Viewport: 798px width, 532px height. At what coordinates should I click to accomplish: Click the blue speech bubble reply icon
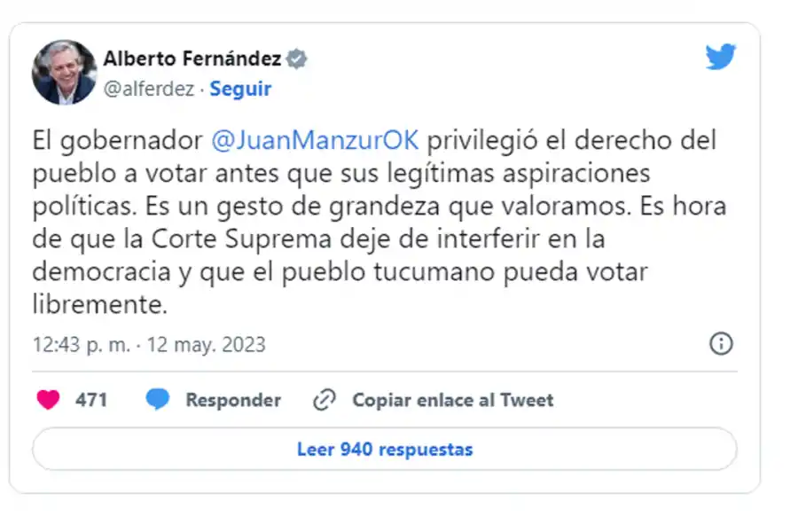click(x=157, y=399)
